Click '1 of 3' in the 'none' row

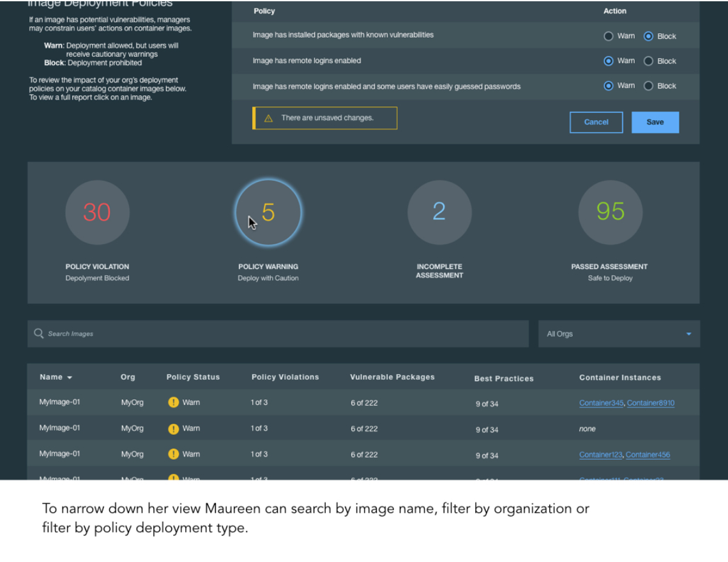tap(259, 429)
